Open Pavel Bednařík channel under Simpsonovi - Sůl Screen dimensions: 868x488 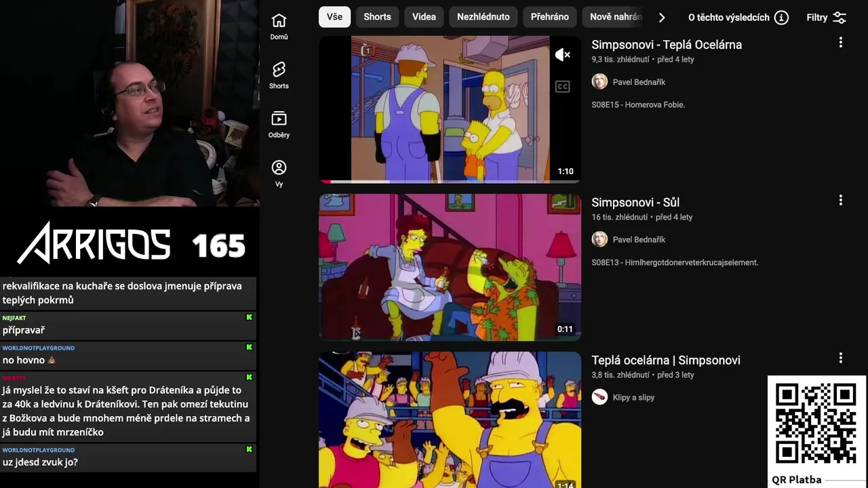click(639, 240)
